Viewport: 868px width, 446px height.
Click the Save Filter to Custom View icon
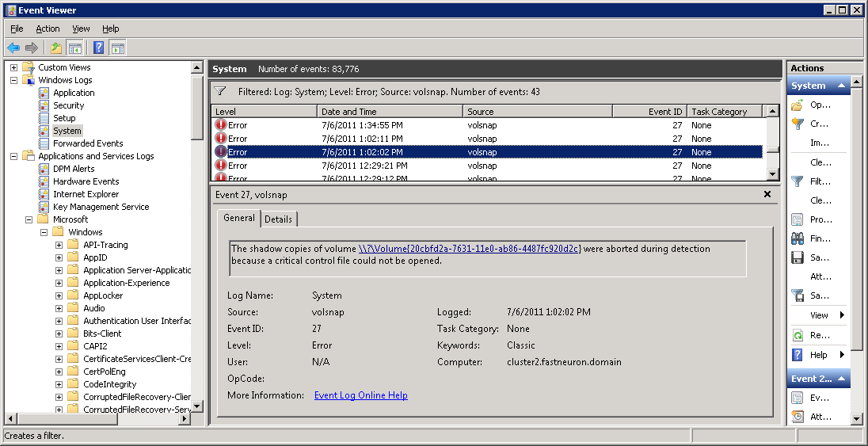point(798,295)
